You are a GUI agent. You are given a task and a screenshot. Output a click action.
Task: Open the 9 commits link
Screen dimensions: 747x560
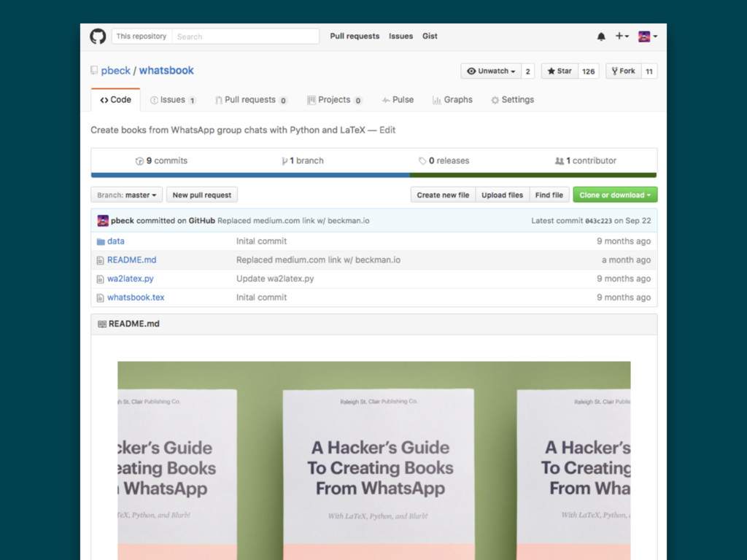[x=161, y=161]
